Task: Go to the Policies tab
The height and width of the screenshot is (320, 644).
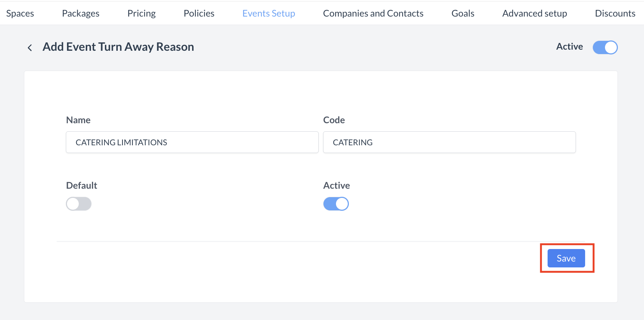Action: pyautogui.click(x=199, y=14)
